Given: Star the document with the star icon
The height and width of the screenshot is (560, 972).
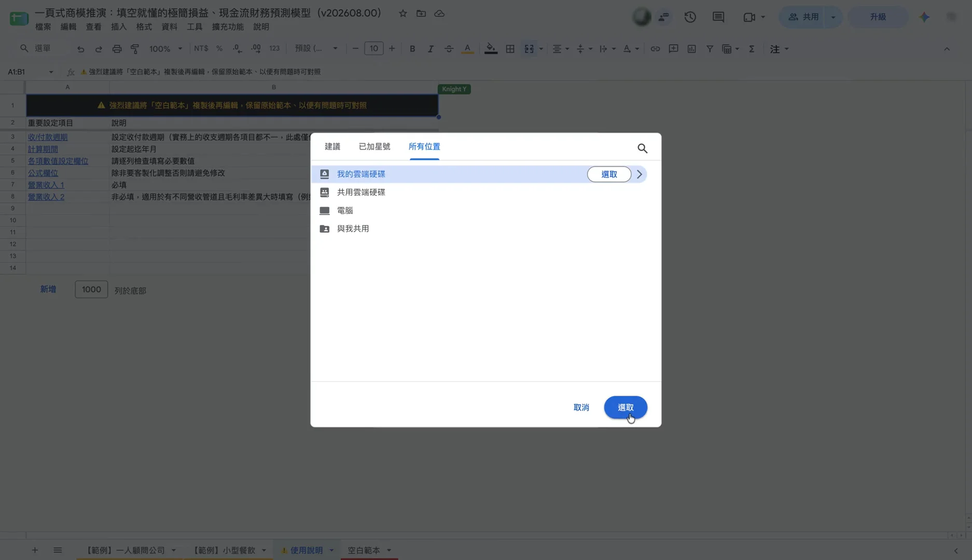Looking at the screenshot, I should 403,13.
